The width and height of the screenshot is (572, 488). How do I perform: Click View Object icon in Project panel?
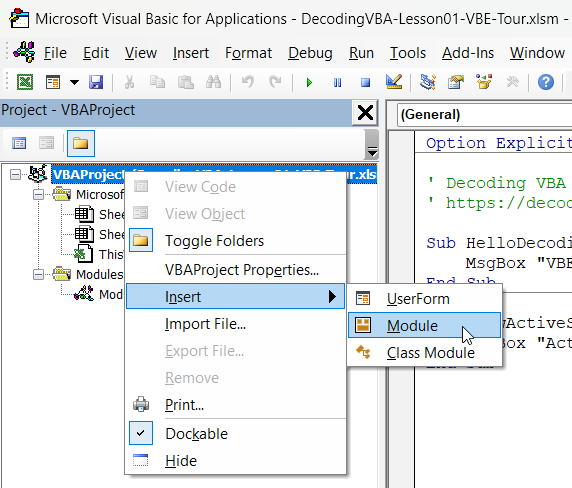[46, 143]
